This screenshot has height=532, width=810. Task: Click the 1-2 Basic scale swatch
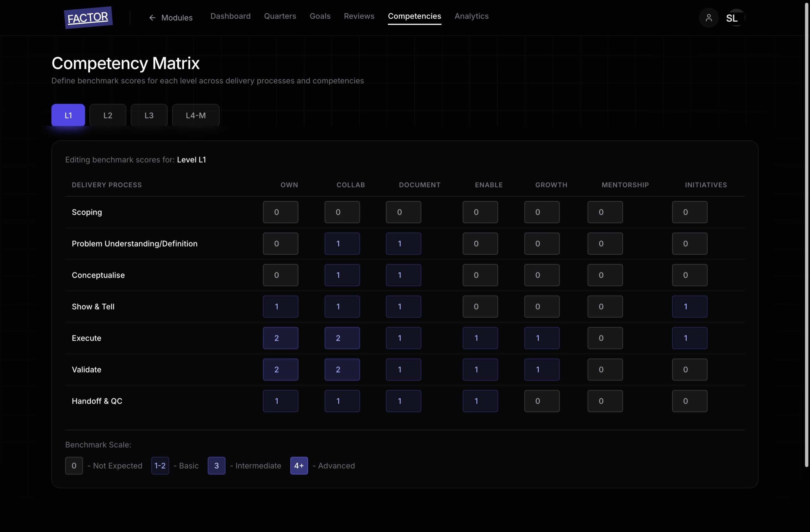[160, 466]
